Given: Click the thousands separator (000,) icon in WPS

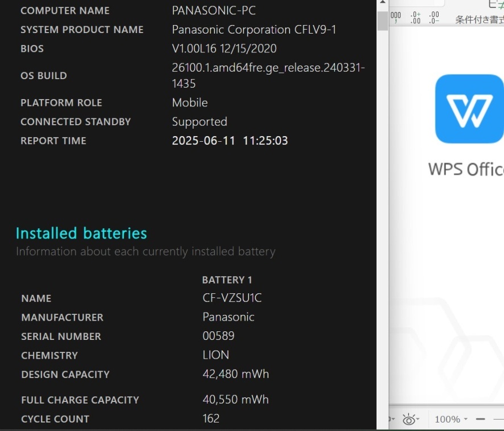Looking at the screenshot, I should pos(396,18).
